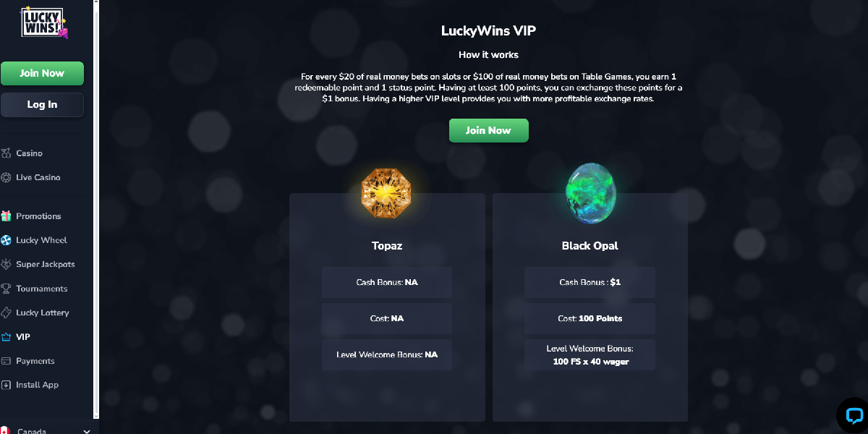The image size is (868, 434).
Task: Open the Casino icon in sidebar
Action: pos(7,153)
